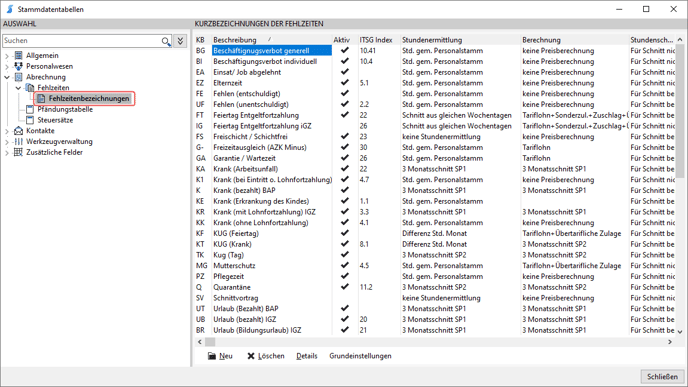Click the Allgemein tree icon

click(x=18, y=55)
